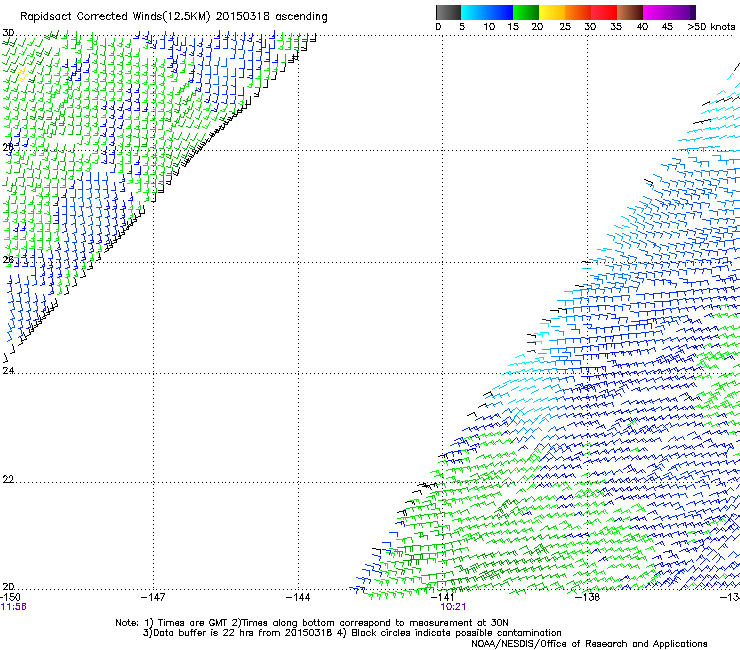This screenshot has width=740, height=650.
Task: Click the magenta 40-45 knots legend color
Action: (656, 12)
